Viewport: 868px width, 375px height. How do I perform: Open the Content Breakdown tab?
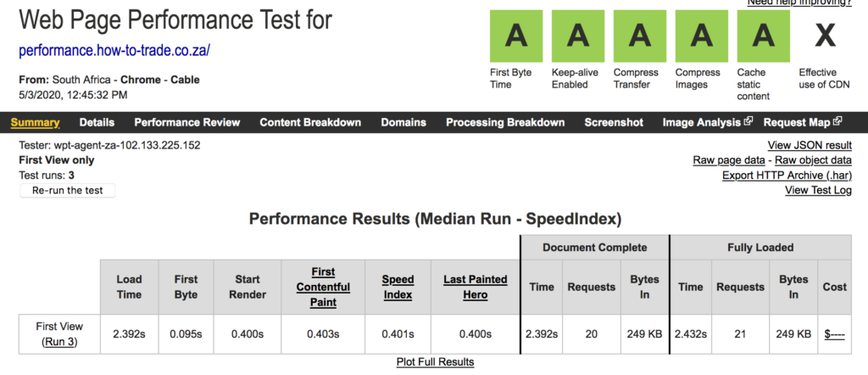pos(310,122)
